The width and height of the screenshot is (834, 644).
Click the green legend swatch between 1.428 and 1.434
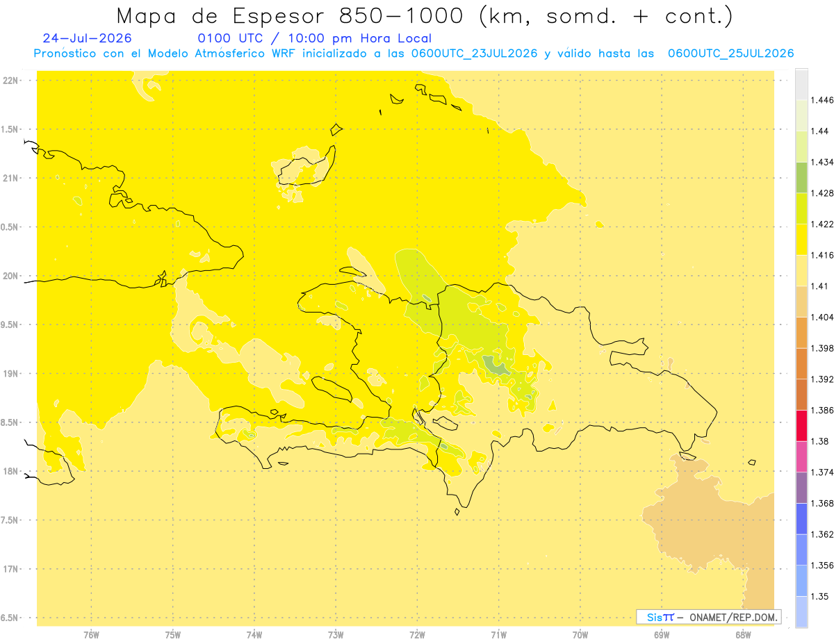tap(801, 177)
